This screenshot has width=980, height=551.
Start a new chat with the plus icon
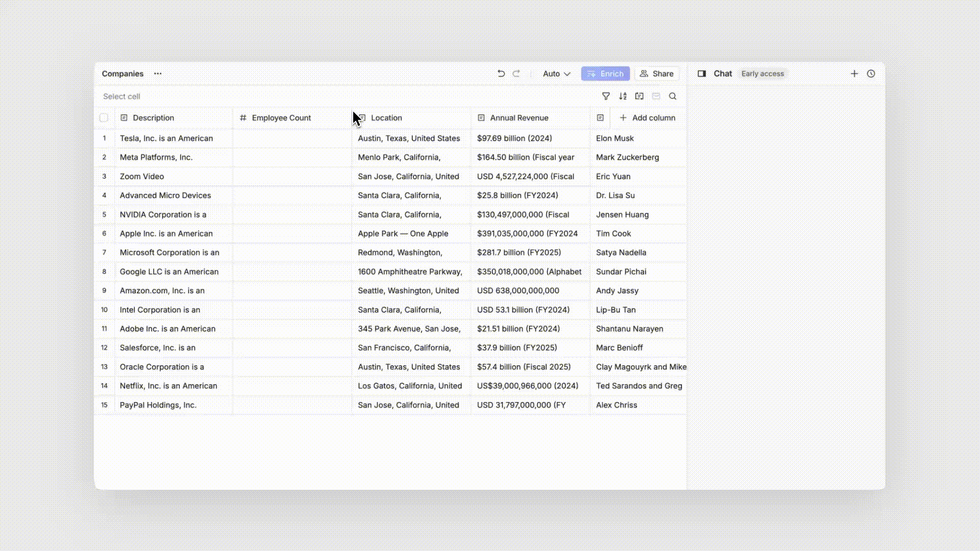click(855, 73)
